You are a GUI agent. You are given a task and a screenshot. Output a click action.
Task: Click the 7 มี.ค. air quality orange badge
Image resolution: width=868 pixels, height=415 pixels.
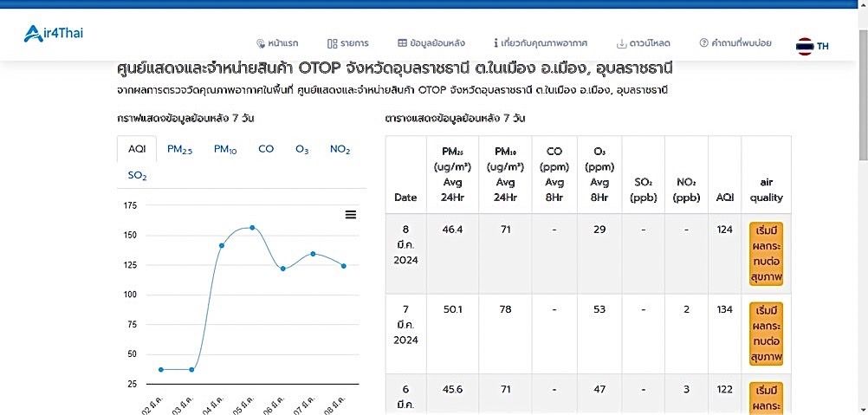766,334
